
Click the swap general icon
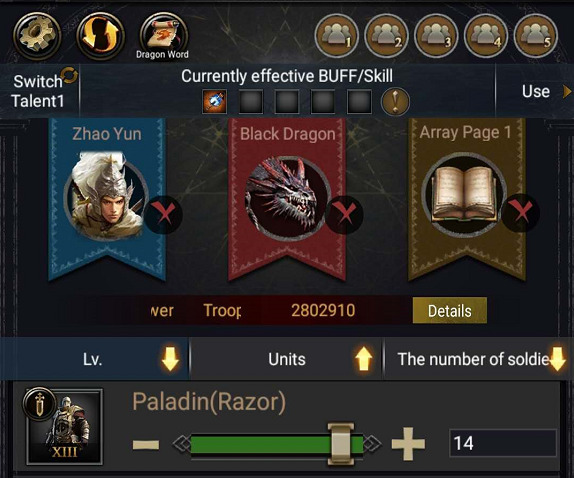[x=100, y=36]
